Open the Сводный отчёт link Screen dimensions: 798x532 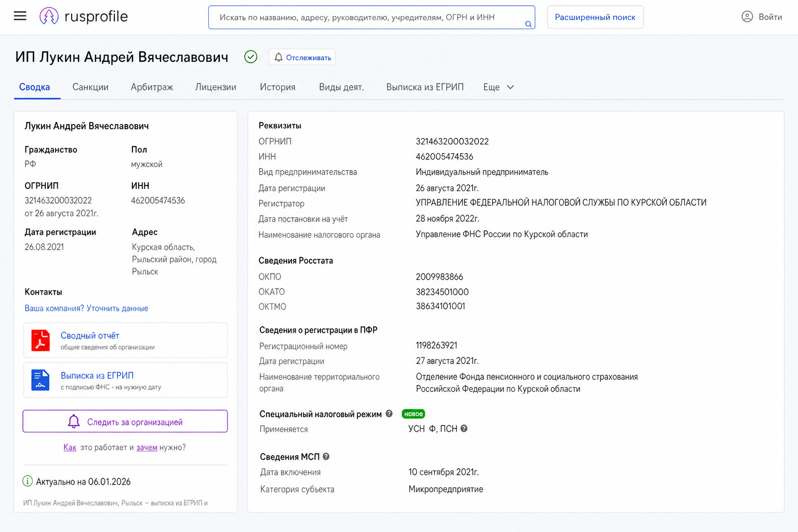coord(90,336)
